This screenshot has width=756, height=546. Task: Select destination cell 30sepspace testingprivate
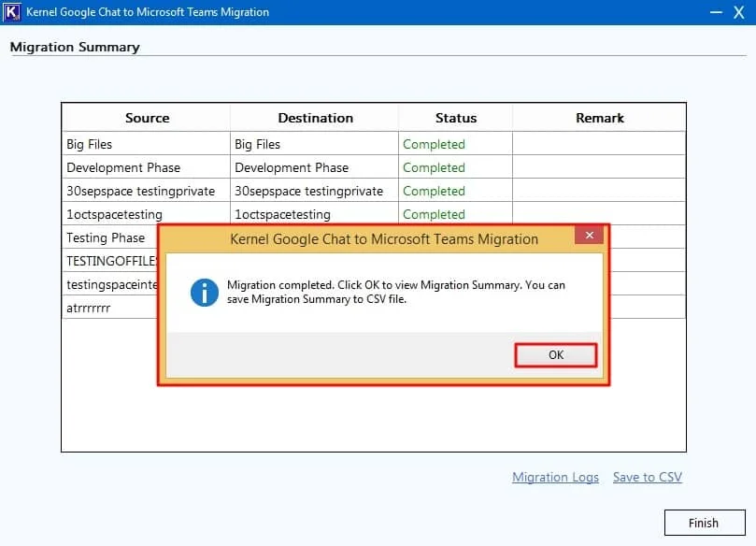click(314, 191)
